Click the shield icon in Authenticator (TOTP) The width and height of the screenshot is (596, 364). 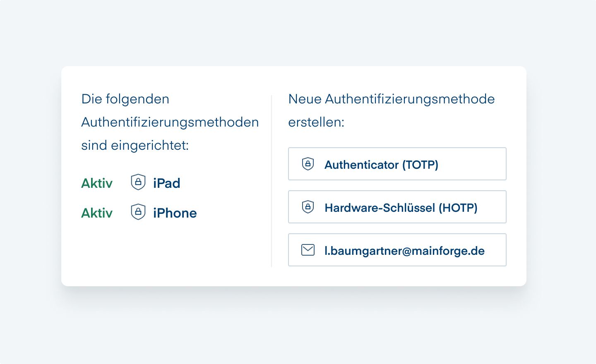click(308, 164)
